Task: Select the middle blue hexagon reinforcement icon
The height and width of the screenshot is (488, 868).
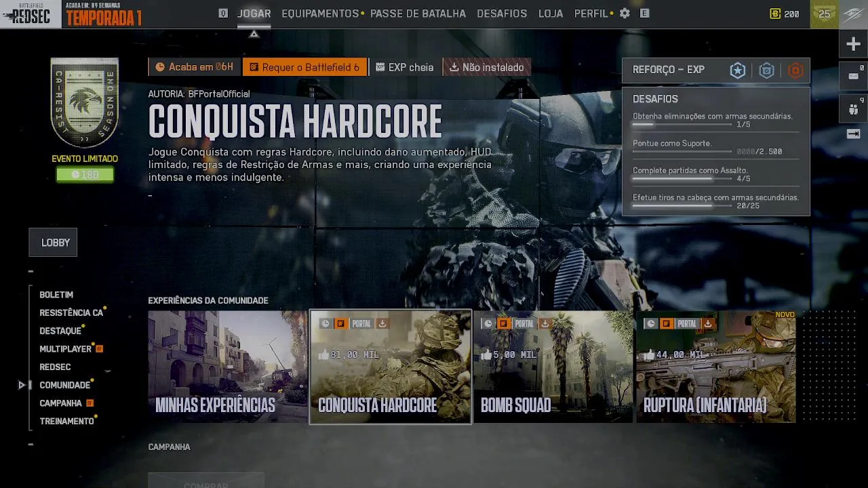Action: 766,70
